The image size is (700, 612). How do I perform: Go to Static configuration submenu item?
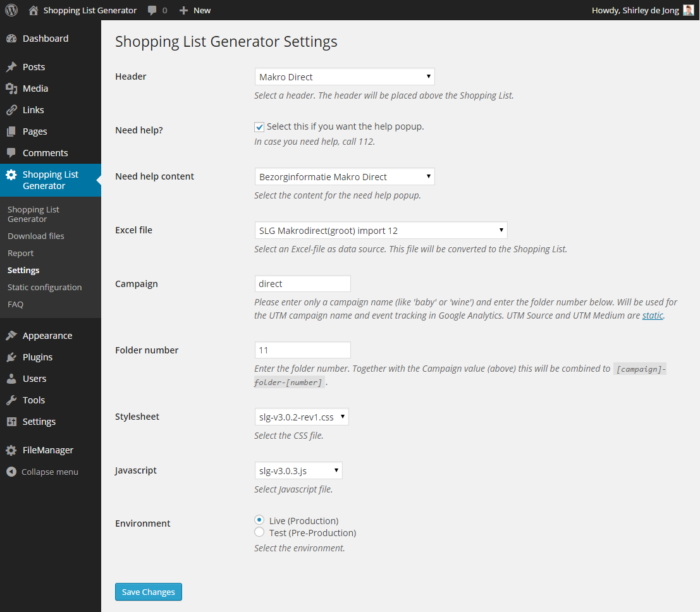[x=44, y=287]
